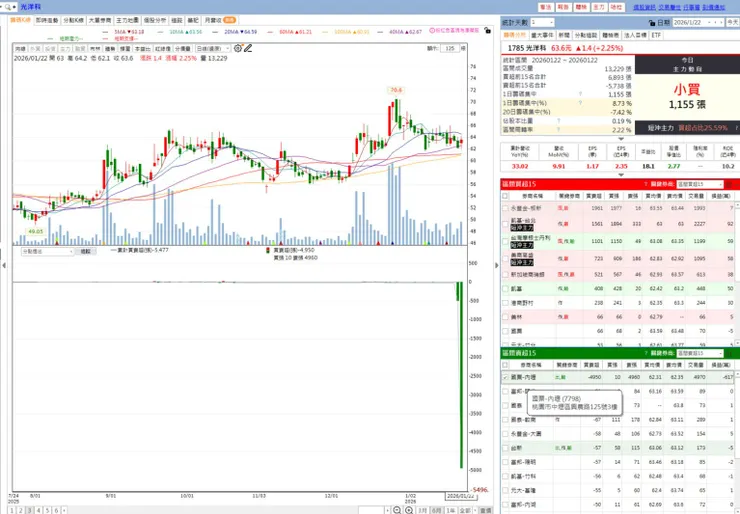Open help icon in red 買超15 header

[x=646, y=184]
